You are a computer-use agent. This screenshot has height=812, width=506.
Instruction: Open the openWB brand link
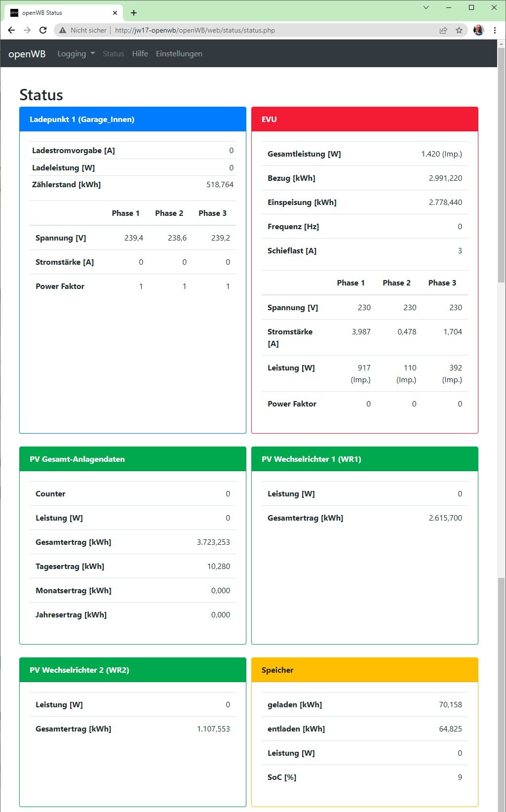(x=27, y=54)
